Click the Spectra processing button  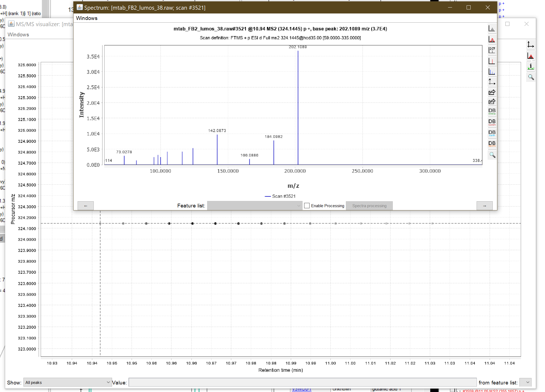click(x=369, y=206)
